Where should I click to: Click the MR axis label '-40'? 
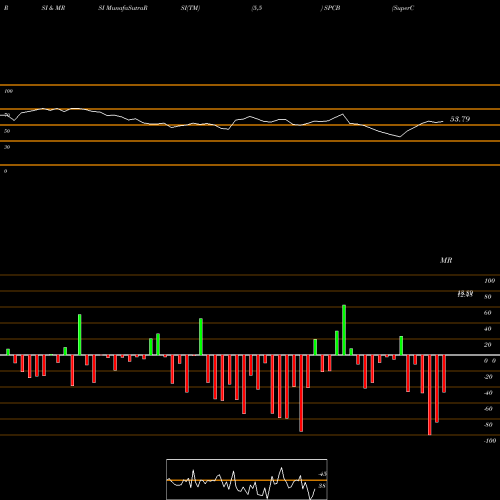tap(488, 393)
